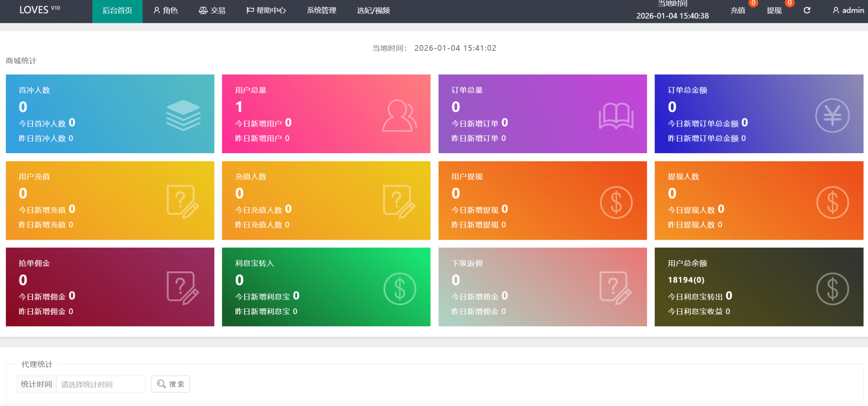Open the 充值 notifications link
The width and height of the screenshot is (868, 406).
pos(738,11)
